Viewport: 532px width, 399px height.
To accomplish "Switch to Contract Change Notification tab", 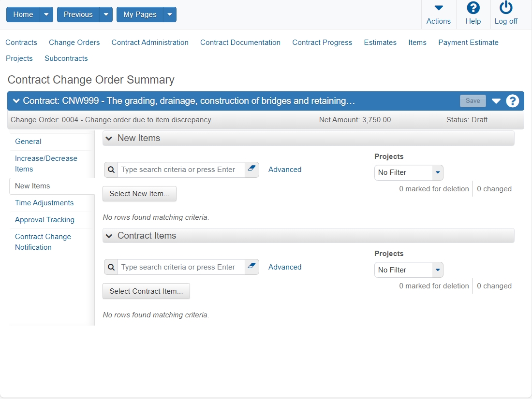I will pyautogui.click(x=43, y=242).
